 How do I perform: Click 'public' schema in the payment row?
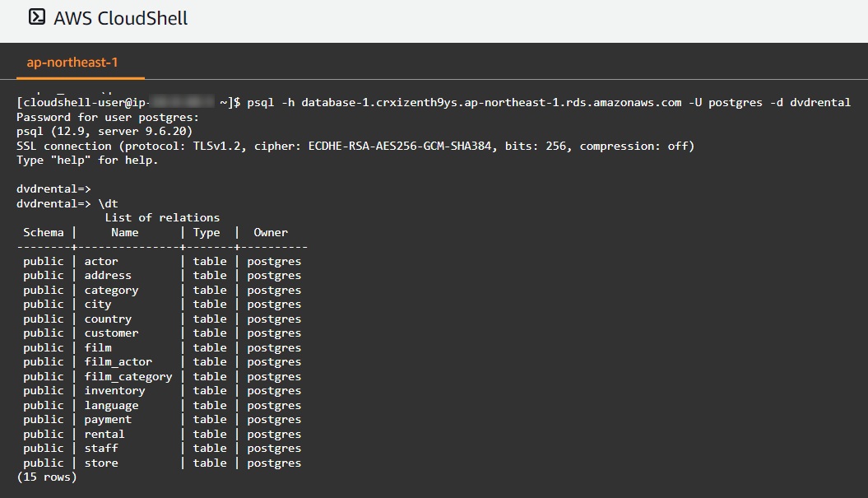click(43, 419)
